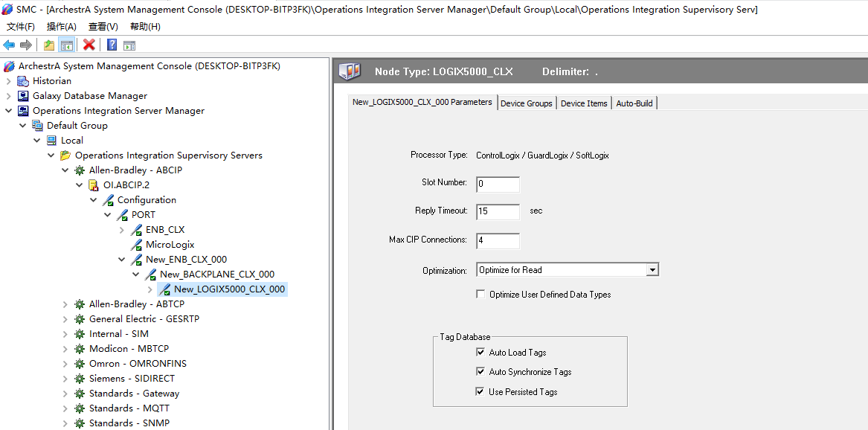
Task: Open Help via the question mark icon
Action: click(112, 45)
